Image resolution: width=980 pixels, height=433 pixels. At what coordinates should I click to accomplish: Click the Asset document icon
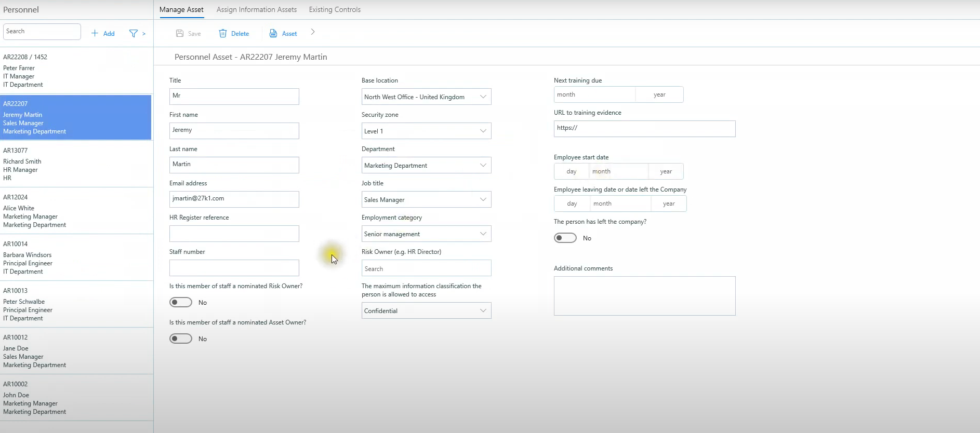point(273,33)
